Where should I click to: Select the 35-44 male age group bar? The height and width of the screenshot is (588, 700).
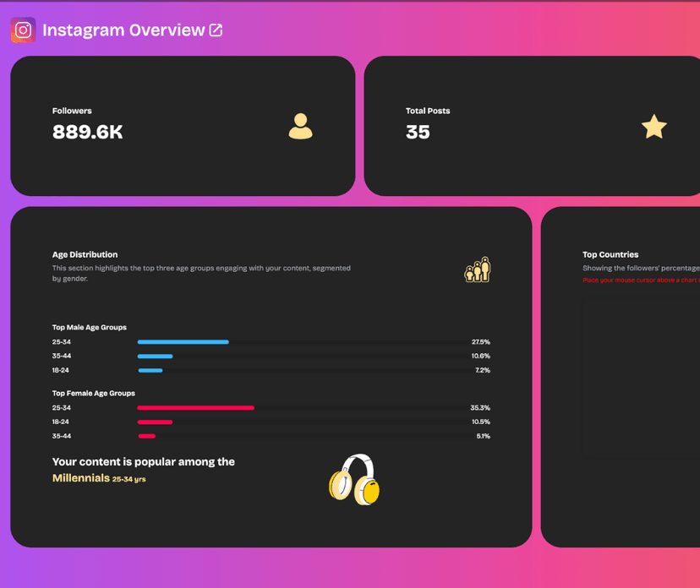click(156, 357)
